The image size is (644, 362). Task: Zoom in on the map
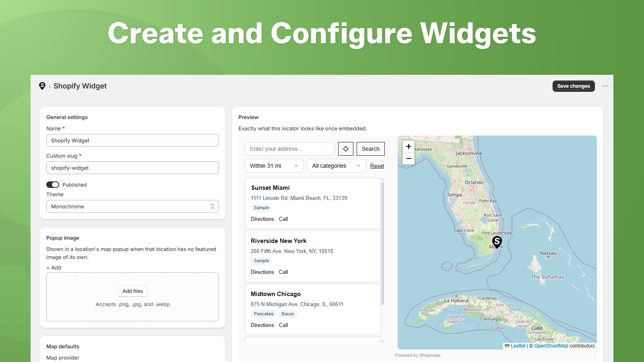pyautogui.click(x=409, y=146)
